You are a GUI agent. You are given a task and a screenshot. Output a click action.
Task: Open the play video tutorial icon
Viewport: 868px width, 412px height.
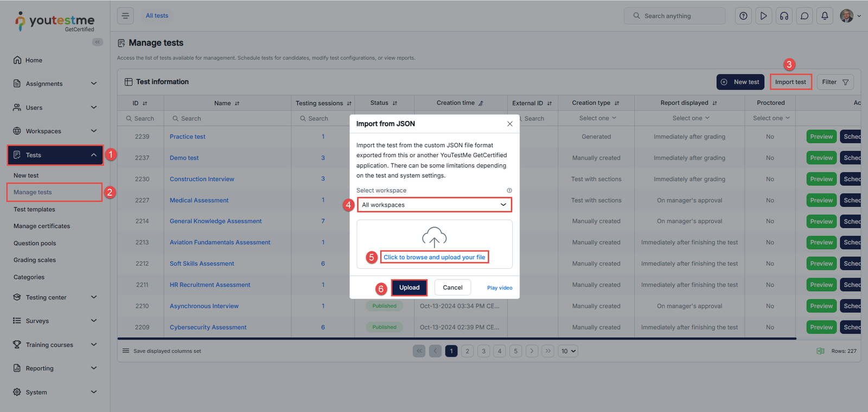click(x=763, y=16)
